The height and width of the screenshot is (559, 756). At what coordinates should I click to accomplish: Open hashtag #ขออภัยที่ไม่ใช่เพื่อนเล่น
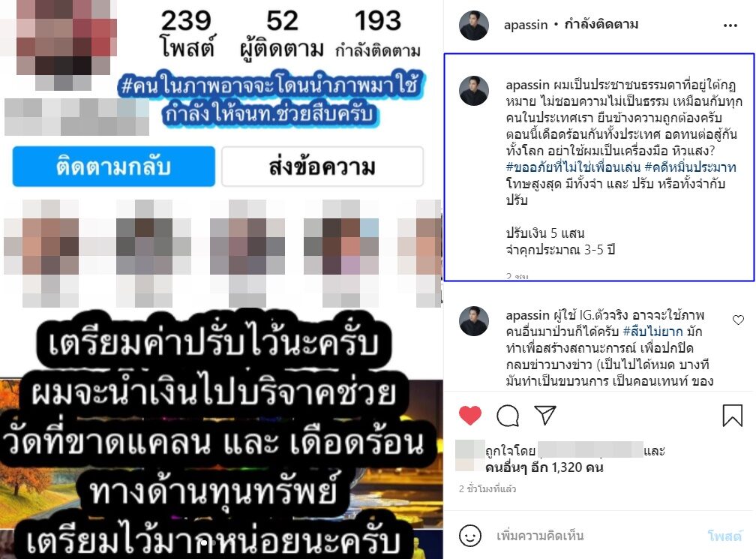click(x=573, y=167)
